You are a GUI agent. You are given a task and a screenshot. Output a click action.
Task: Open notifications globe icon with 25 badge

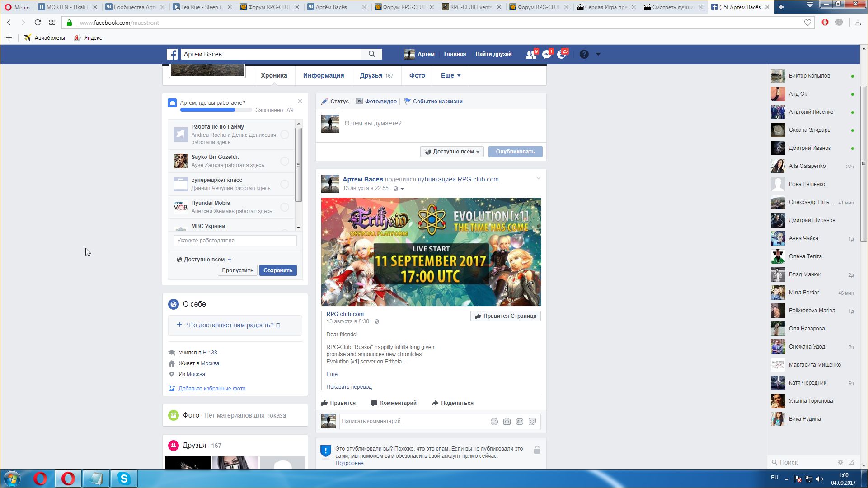562,54
